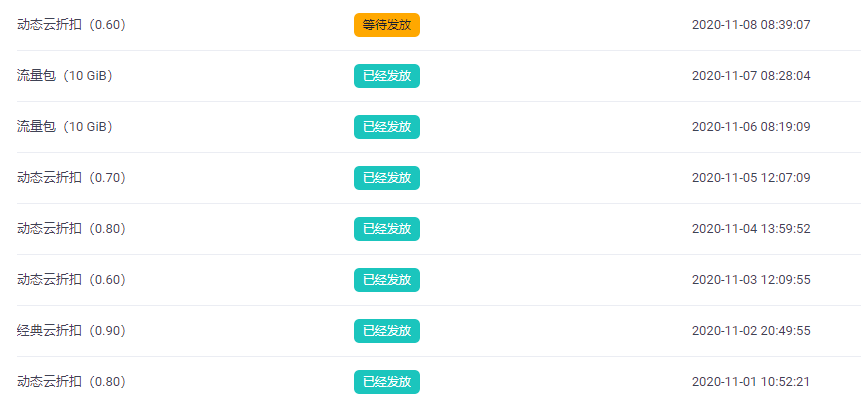Select 动态云折扣 (0.80) dated 2020-11-01

click(72, 382)
